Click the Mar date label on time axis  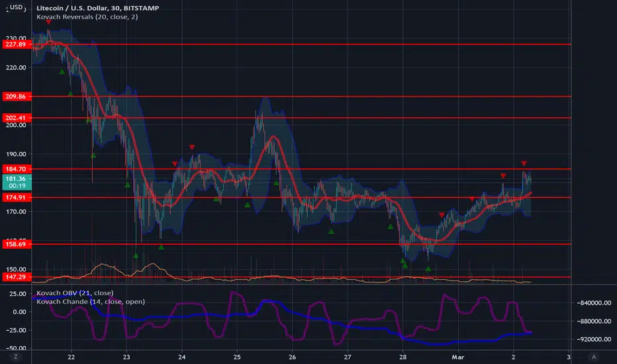click(x=457, y=357)
